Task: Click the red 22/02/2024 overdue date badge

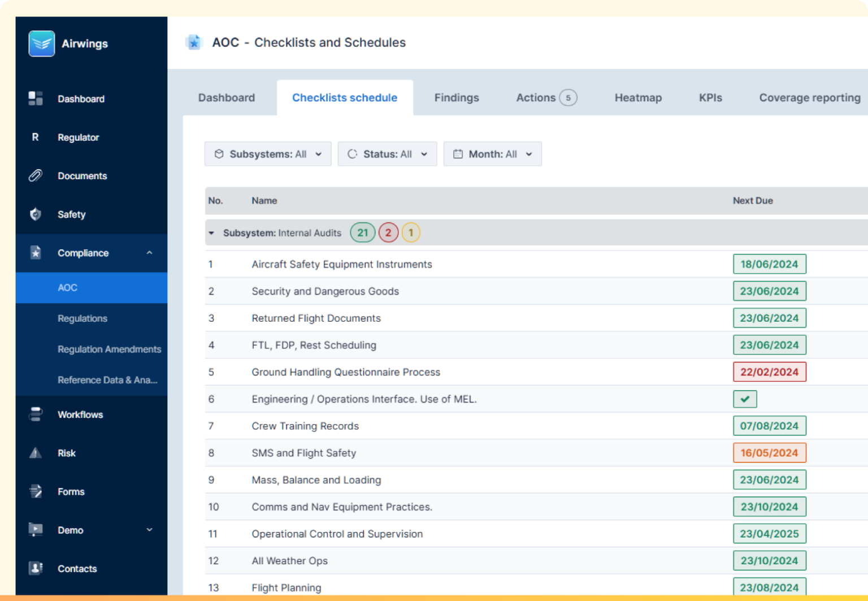Action: click(x=769, y=371)
